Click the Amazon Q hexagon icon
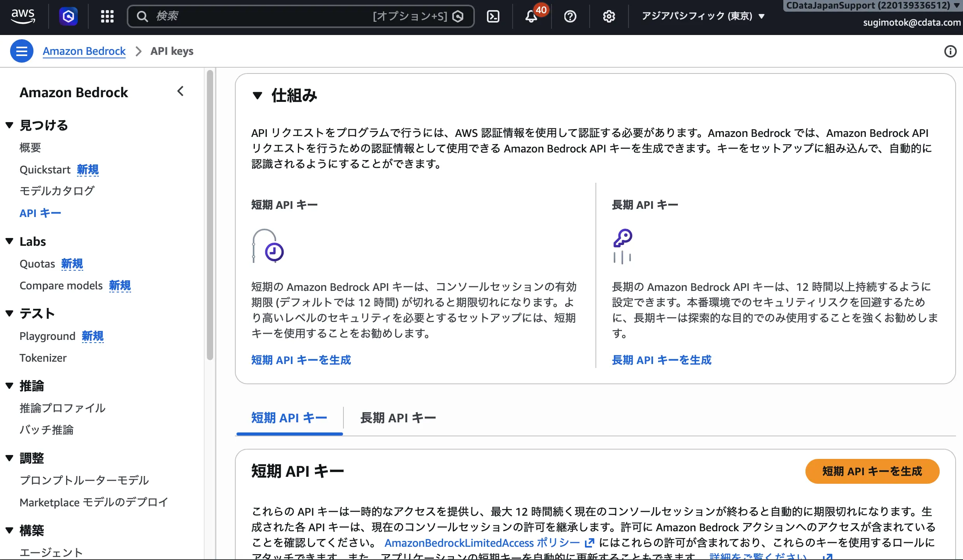This screenshot has height=560, width=963. [68, 16]
